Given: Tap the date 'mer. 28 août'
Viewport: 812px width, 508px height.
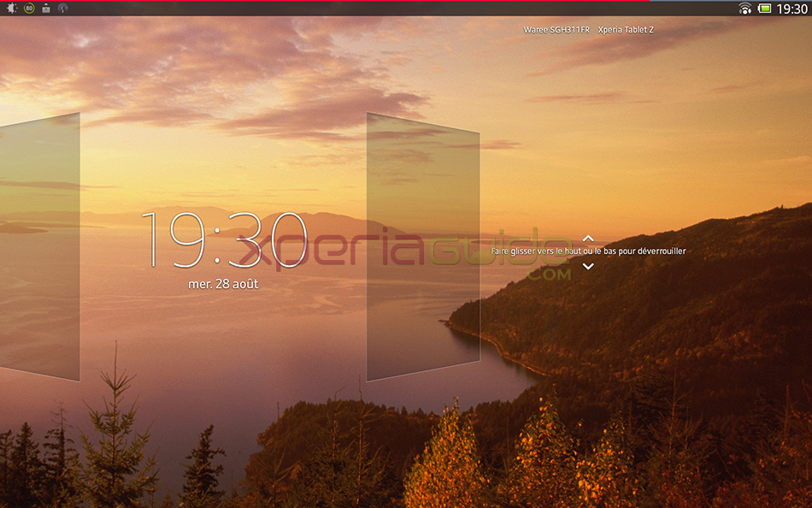Looking at the screenshot, I should pos(223,284).
